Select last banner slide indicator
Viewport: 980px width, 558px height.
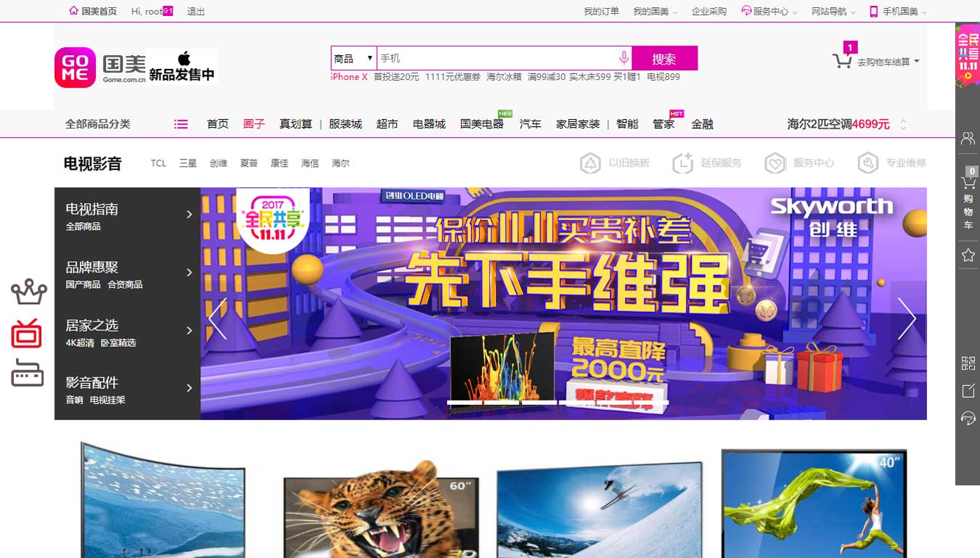650,402
